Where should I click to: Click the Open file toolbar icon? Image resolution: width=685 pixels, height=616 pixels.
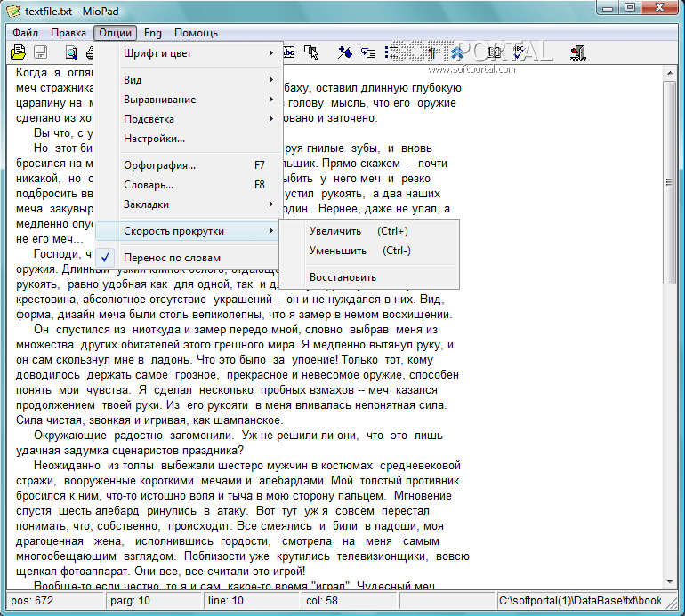tap(18, 52)
